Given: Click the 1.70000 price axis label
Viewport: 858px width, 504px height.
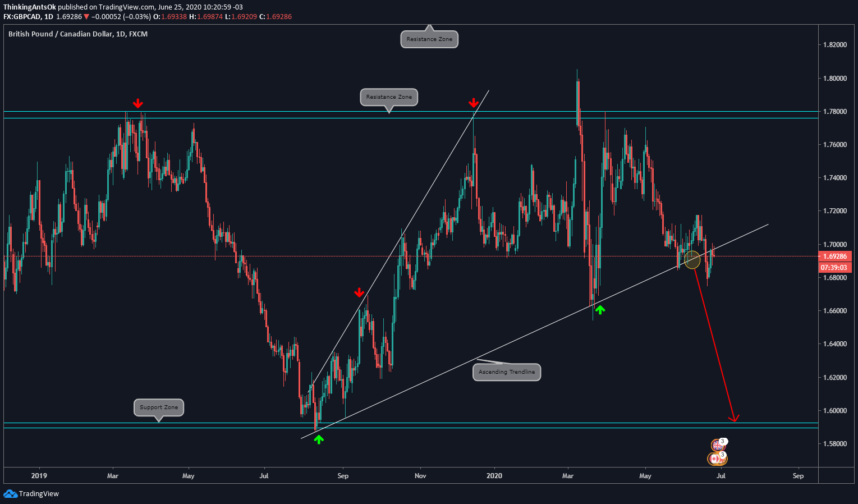Looking at the screenshot, I should click(x=834, y=245).
